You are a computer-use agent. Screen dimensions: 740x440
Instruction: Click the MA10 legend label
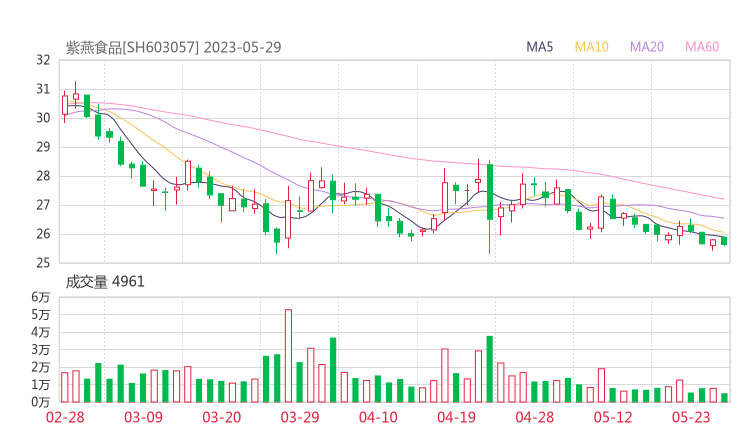pyautogui.click(x=591, y=47)
